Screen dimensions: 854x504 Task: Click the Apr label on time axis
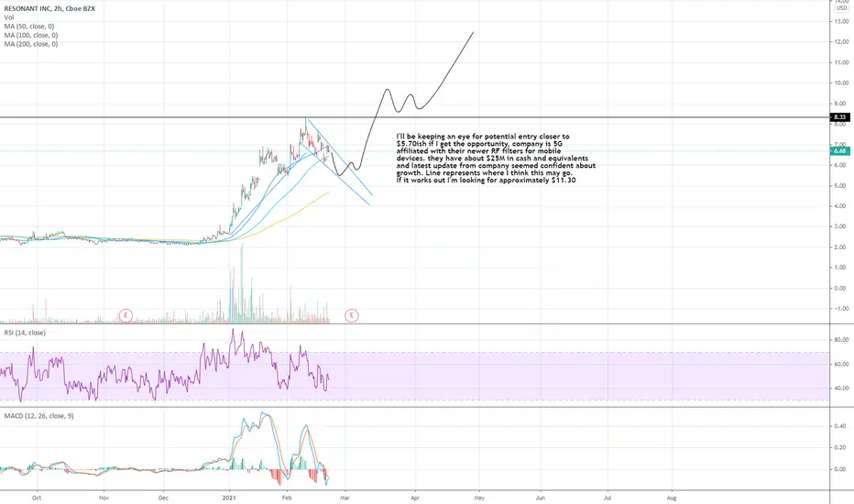pyautogui.click(x=415, y=498)
